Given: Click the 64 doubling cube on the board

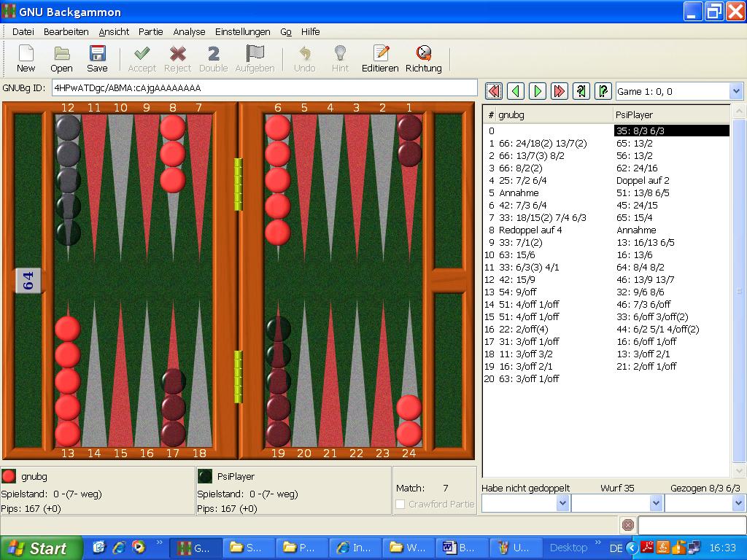Looking at the screenshot, I should coord(28,281).
